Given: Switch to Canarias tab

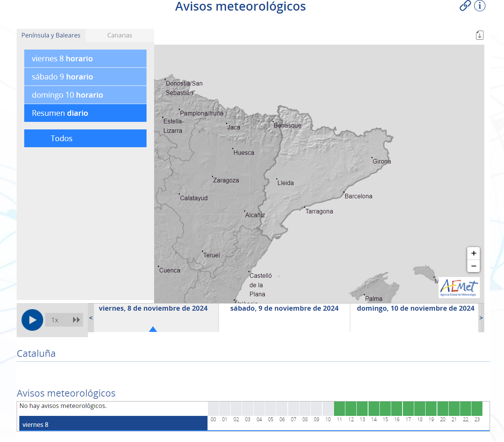Looking at the screenshot, I should (x=120, y=35).
